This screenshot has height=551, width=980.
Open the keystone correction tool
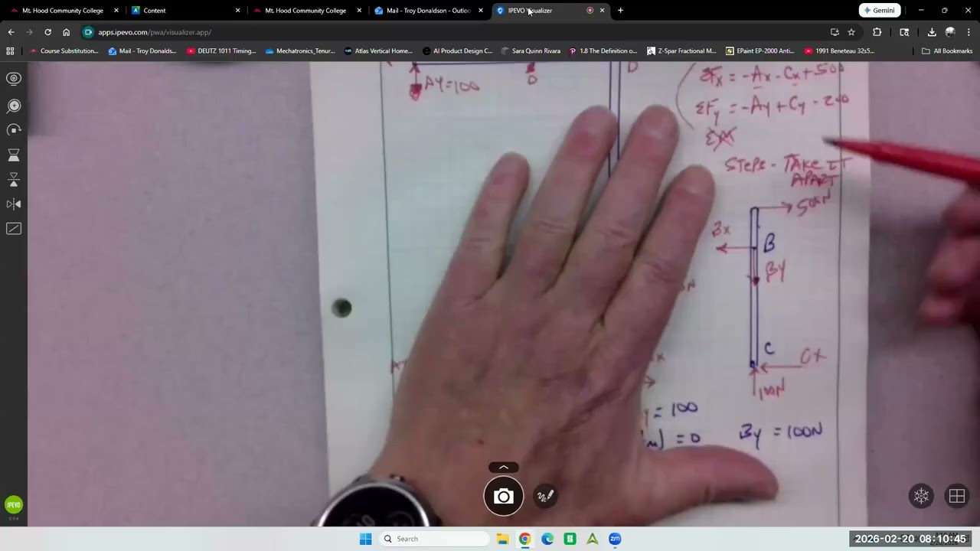click(x=14, y=155)
